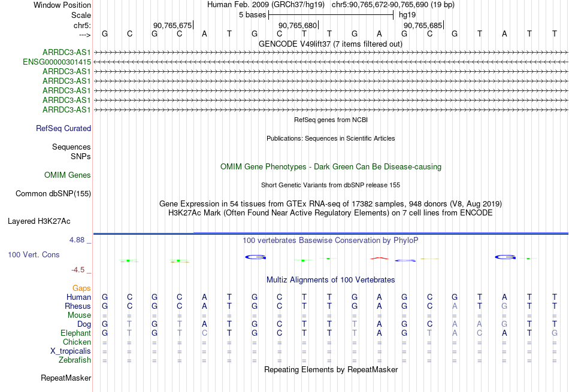The width and height of the screenshot is (569, 392).
Task: Click the RefSeq genes from NCBI title
Action: (x=331, y=120)
